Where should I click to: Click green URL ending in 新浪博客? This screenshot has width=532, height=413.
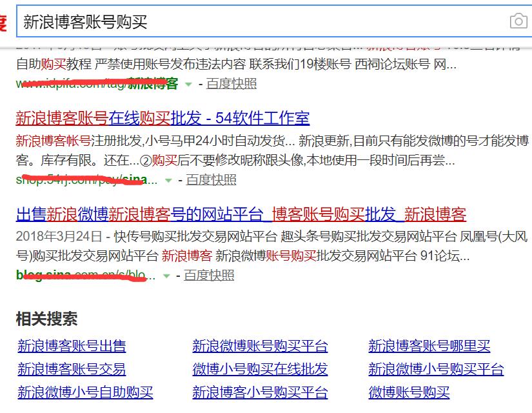click(97, 83)
